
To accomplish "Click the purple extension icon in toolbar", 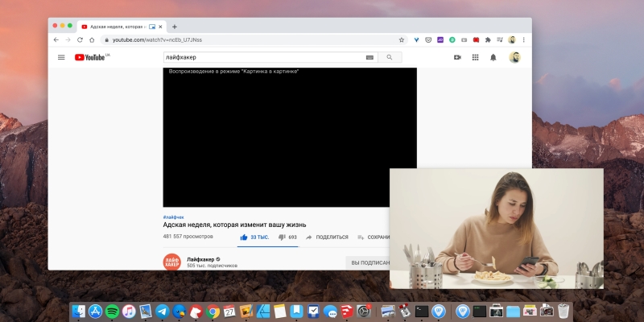I will pos(440,39).
